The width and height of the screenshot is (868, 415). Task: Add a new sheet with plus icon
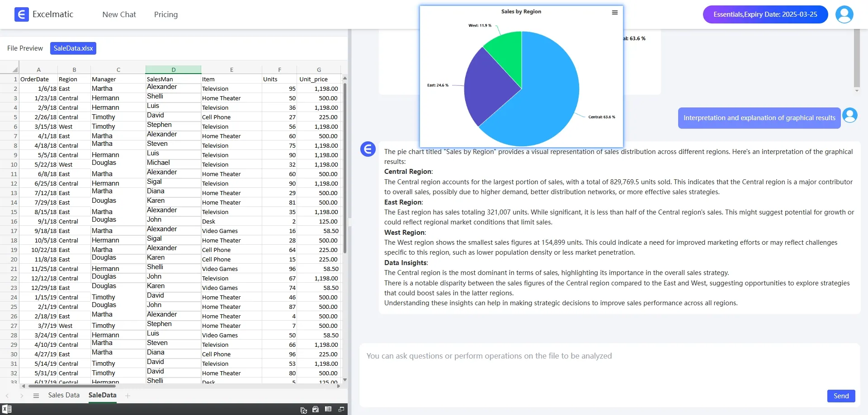point(128,396)
